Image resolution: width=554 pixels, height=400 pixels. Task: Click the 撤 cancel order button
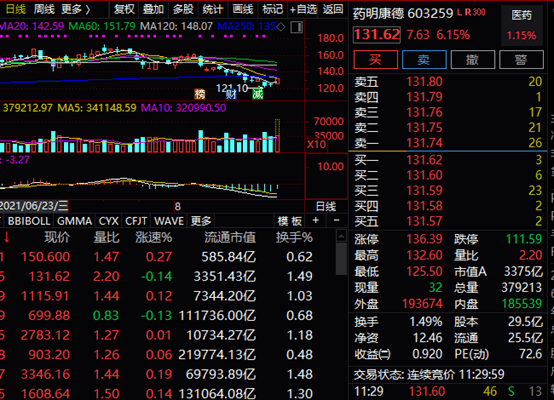pos(473,59)
